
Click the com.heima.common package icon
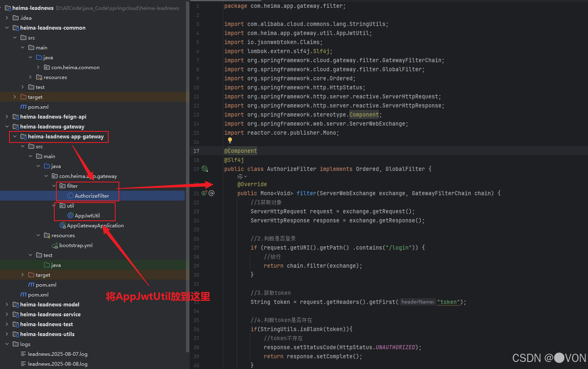47,68
